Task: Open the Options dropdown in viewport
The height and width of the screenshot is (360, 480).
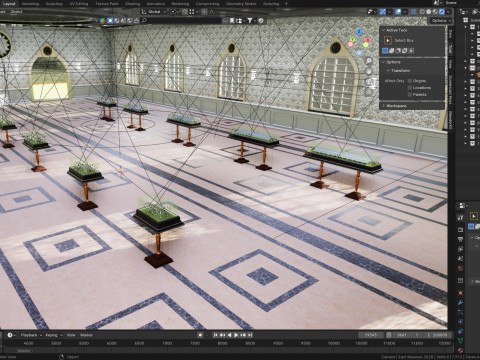Action: (x=441, y=21)
